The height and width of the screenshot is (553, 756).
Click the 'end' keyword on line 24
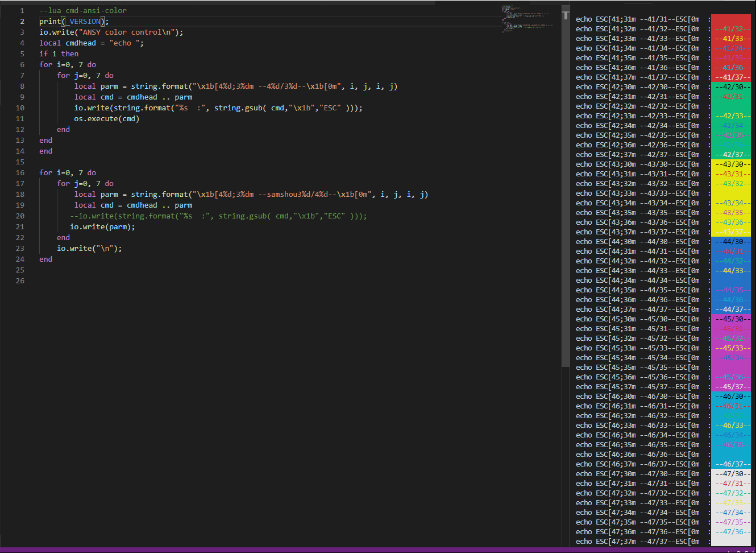click(x=46, y=259)
